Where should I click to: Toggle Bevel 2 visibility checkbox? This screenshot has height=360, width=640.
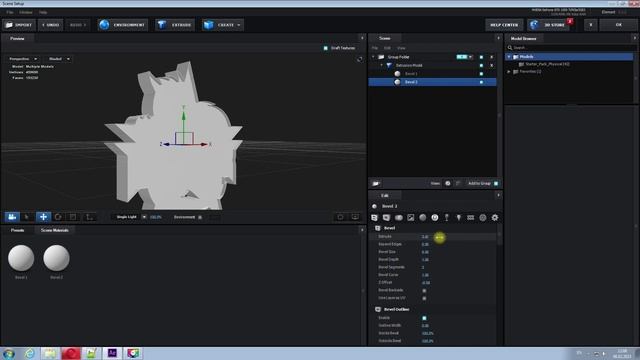(481, 82)
